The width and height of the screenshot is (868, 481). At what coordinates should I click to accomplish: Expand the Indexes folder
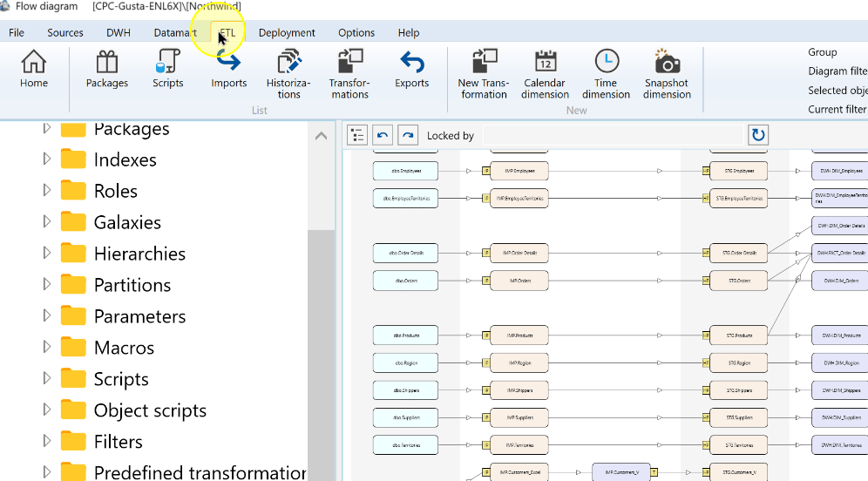pyautogui.click(x=47, y=159)
